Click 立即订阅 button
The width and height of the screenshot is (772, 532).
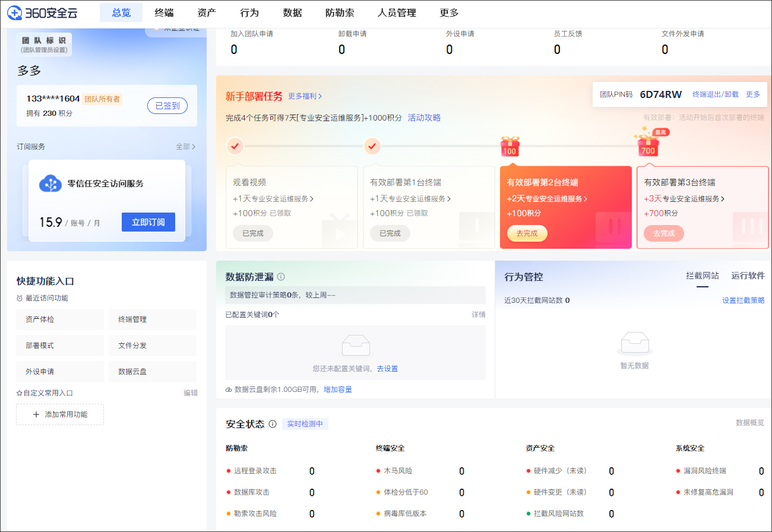click(x=148, y=222)
